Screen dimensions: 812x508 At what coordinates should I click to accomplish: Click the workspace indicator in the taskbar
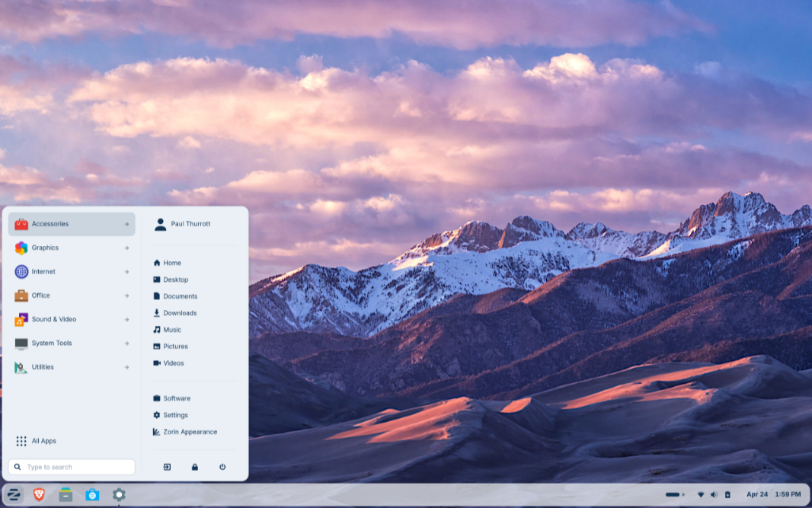[x=675, y=495]
